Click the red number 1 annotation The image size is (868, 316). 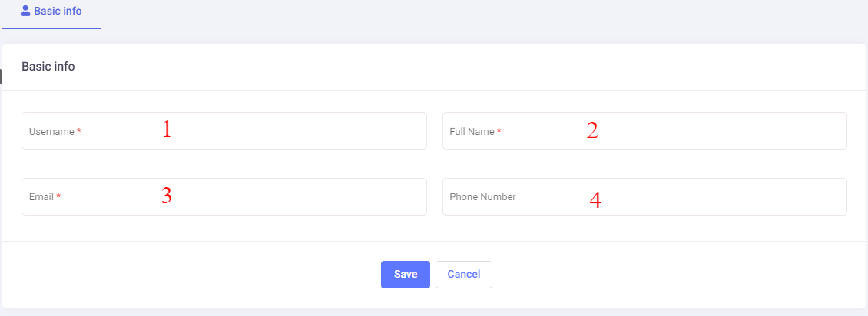pyautogui.click(x=167, y=129)
